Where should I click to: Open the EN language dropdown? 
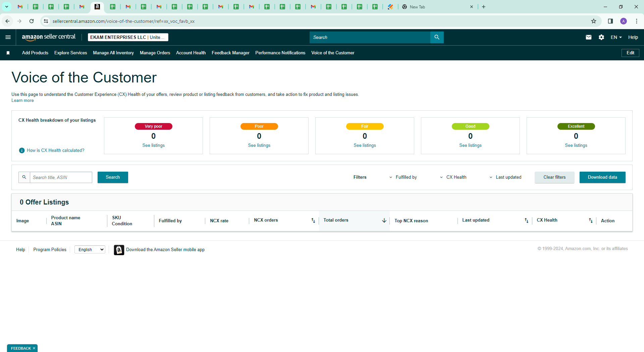(616, 37)
